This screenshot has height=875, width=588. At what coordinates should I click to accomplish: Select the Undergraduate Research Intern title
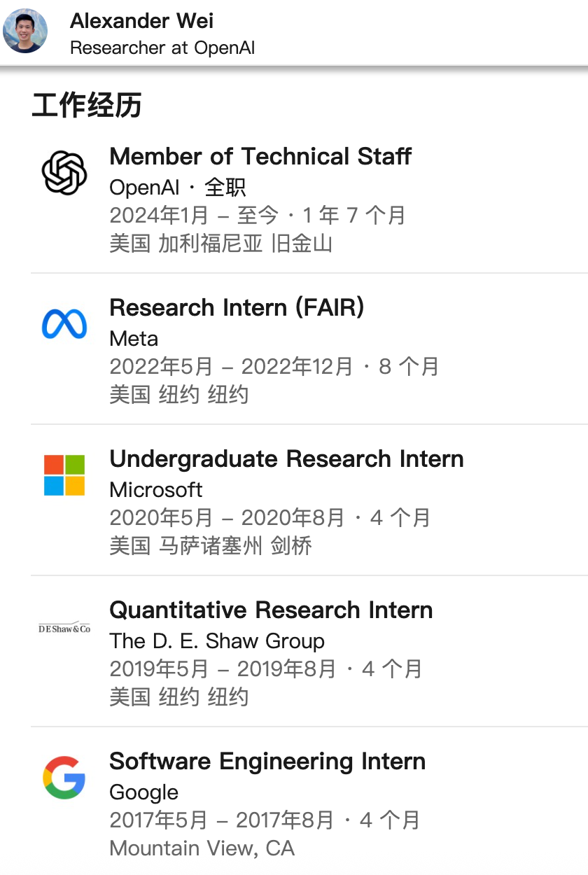[286, 458]
